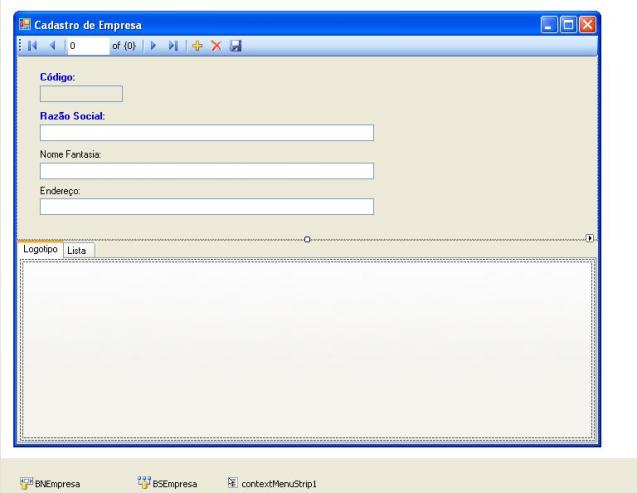This screenshot has height=493, width=637.
Task: Minimize the Cadastro de Empresa window
Action: tap(549, 25)
